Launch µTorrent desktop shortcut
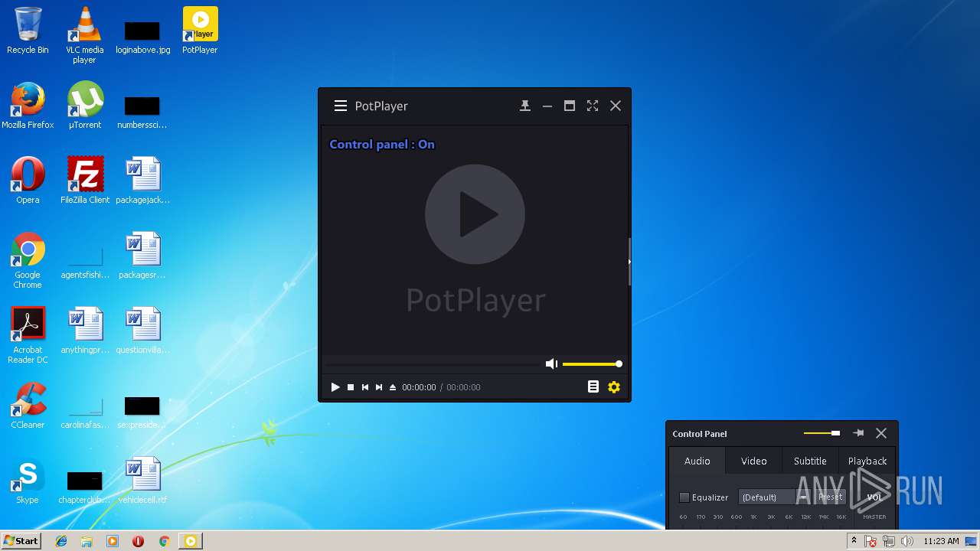980x551 pixels. tap(85, 106)
